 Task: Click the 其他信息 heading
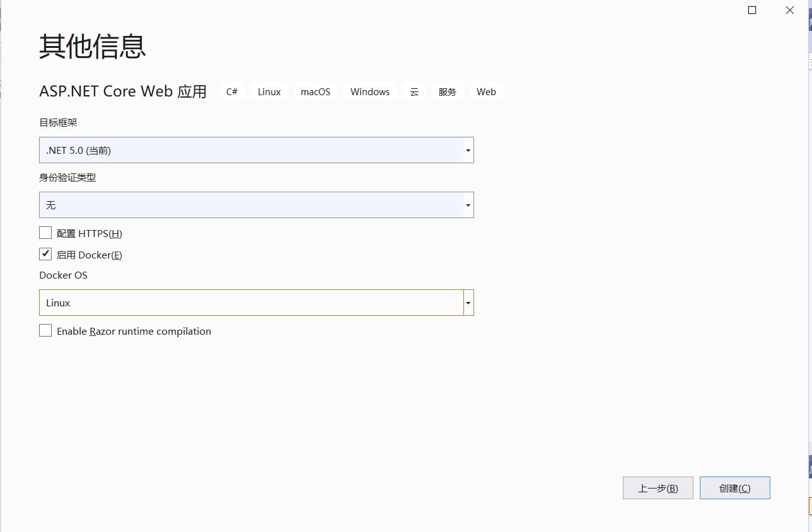click(93, 47)
